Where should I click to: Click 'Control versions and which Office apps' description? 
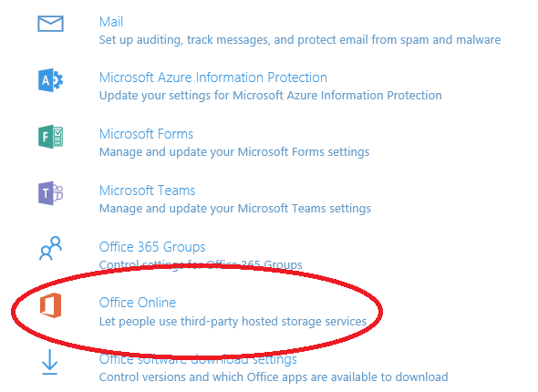pyautogui.click(x=274, y=377)
